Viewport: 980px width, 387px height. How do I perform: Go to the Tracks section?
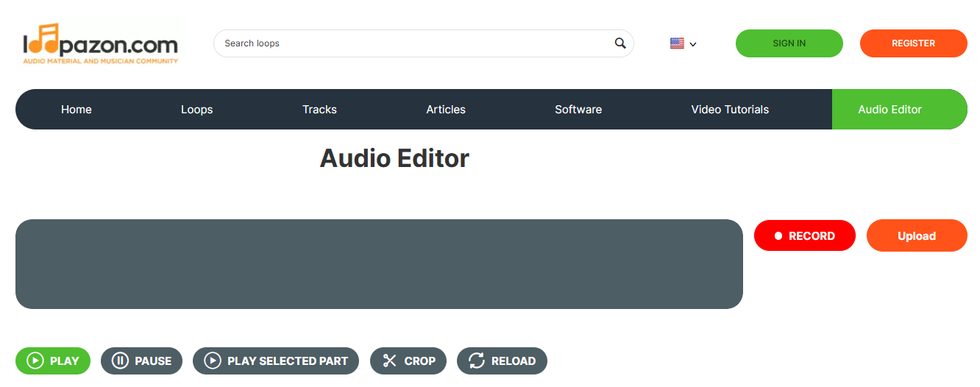tap(319, 110)
